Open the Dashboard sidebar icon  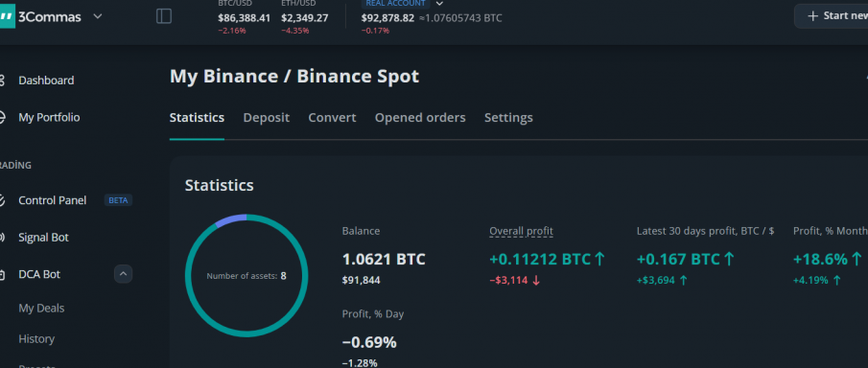2,80
